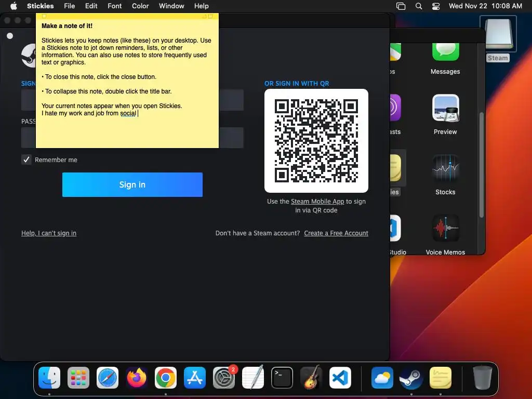Launch Terminal from the Dock
This screenshot has height=399, width=532.
282,378
